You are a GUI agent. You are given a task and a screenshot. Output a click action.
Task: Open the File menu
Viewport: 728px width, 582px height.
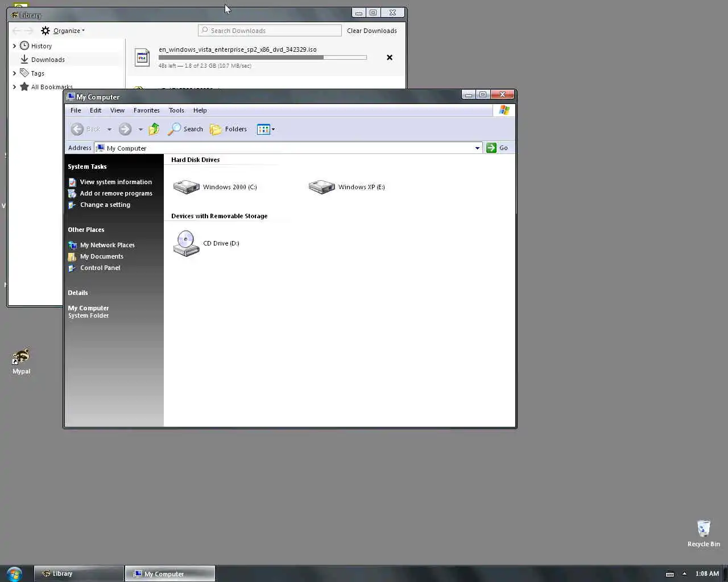(x=76, y=110)
